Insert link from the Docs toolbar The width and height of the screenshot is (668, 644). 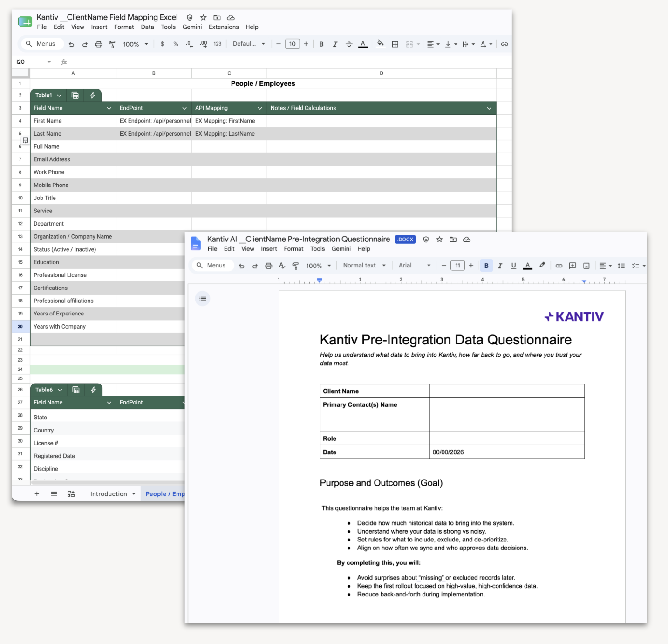tap(559, 266)
